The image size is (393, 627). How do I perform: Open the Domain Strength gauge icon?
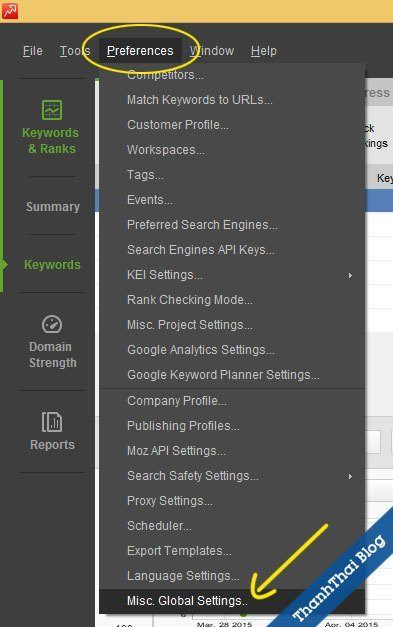tap(52, 324)
